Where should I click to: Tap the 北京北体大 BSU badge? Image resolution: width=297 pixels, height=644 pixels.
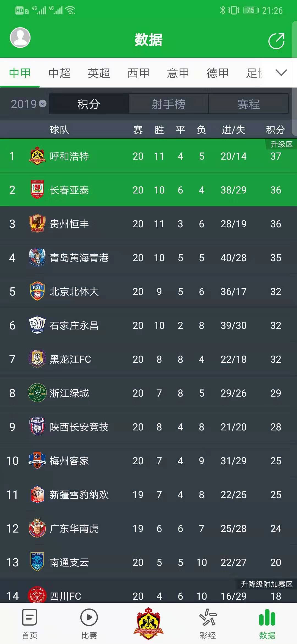[37, 291]
